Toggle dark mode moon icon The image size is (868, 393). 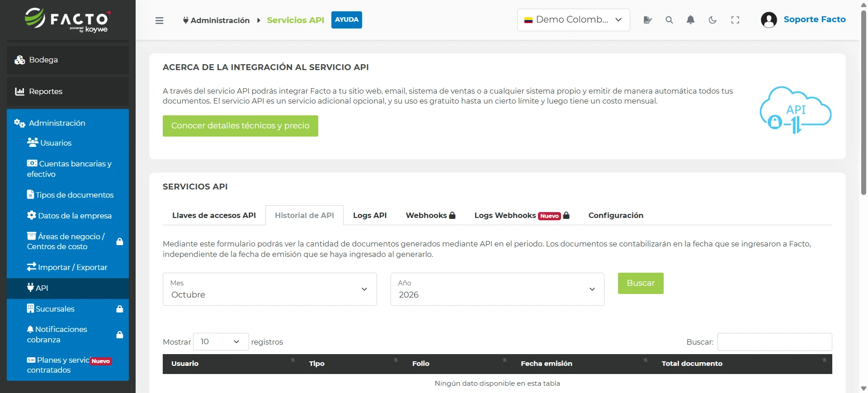(712, 20)
